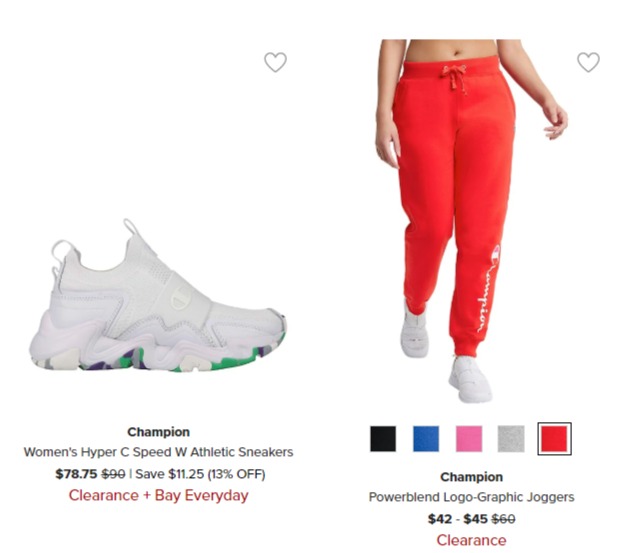Open the white Champion sneaker product image

point(158,296)
